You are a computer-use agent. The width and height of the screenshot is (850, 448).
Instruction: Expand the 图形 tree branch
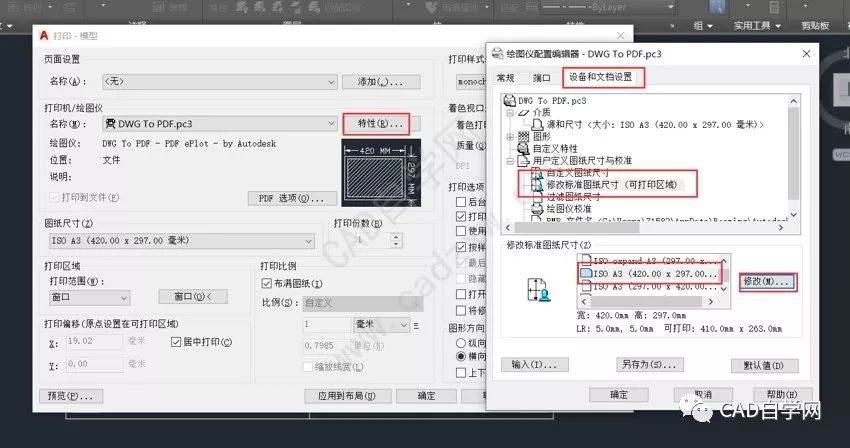coord(510,137)
